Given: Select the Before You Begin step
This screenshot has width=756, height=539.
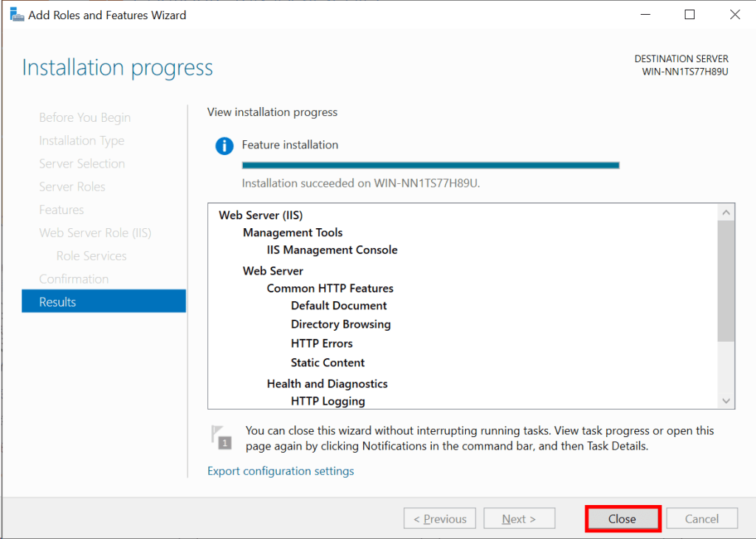Looking at the screenshot, I should (85, 117).
